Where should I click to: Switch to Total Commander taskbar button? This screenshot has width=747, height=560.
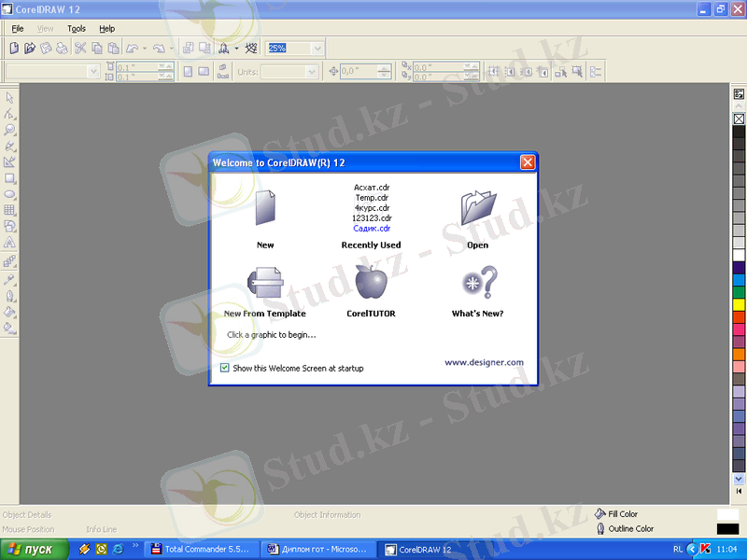tap(202, 550)
